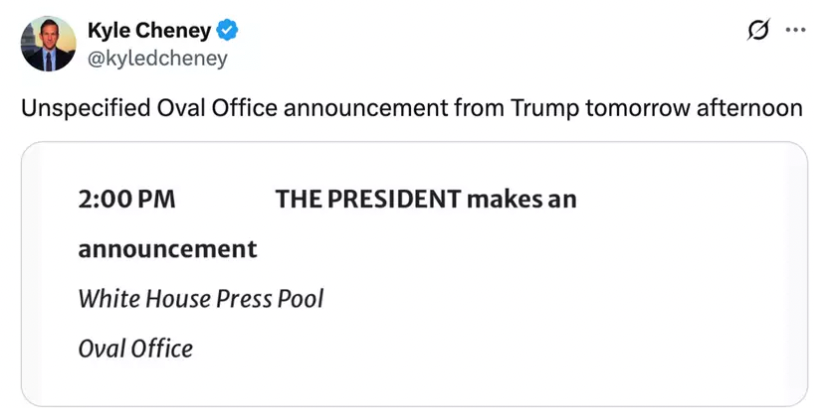Image resolution: width=814 pixels, height=408 pixels.
Task: Open the @kyledcheney handle link
Action: click(x=160, y=58)
